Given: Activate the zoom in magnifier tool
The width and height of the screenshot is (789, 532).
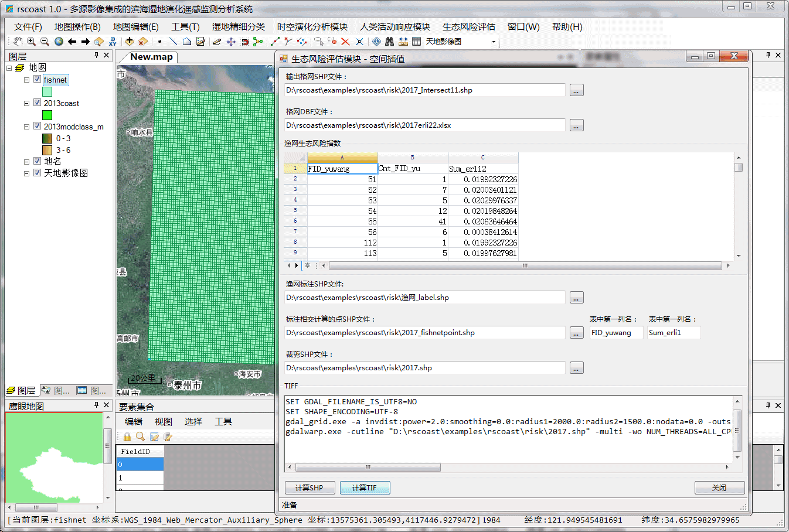Looking at the screenshot, I should [x=31, y=42].
